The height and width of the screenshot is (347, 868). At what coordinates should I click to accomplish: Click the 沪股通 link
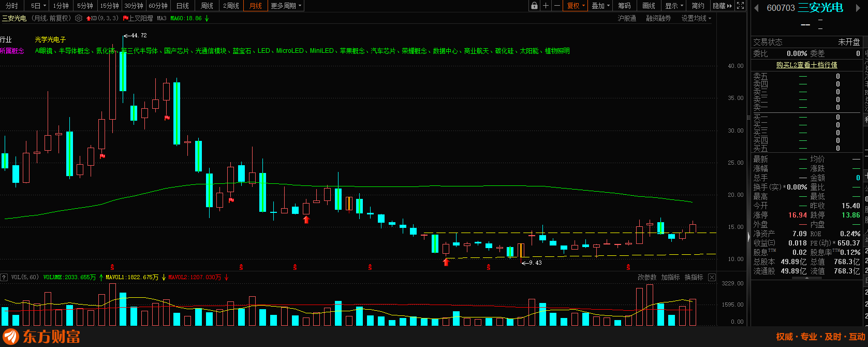[x=627, y=18]
